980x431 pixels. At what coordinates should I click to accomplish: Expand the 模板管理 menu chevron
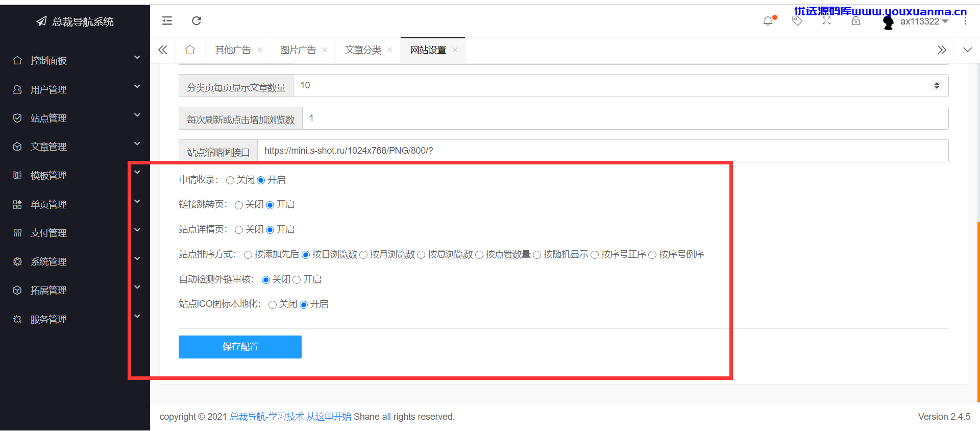point(137,172)
